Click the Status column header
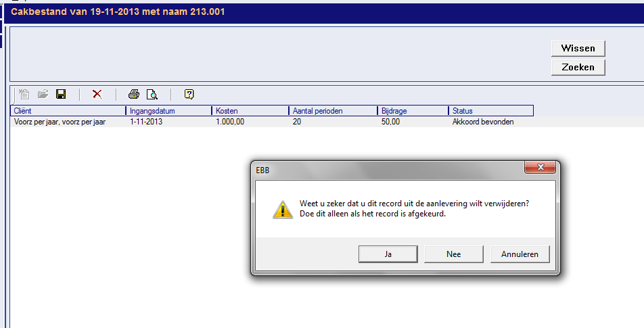The height and width of the screenshot is (328, 644). pyautogui.click(x=490, y=111)
